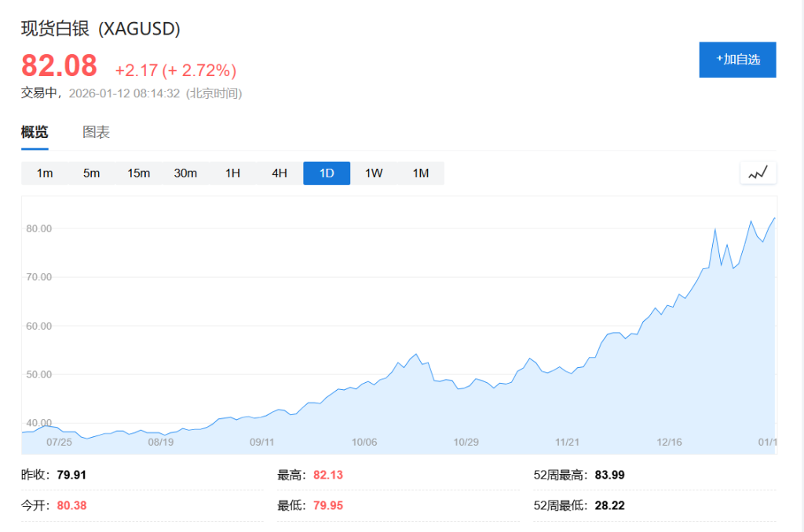Screen dimensions: 804x532
Task: Select the 1H timeframe
Action: point(232,173)
